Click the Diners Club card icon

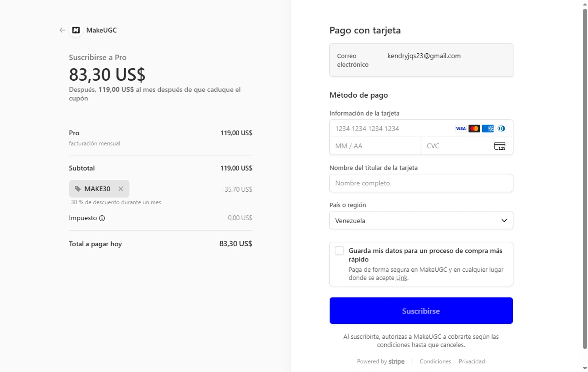click(x=501, y=129)
